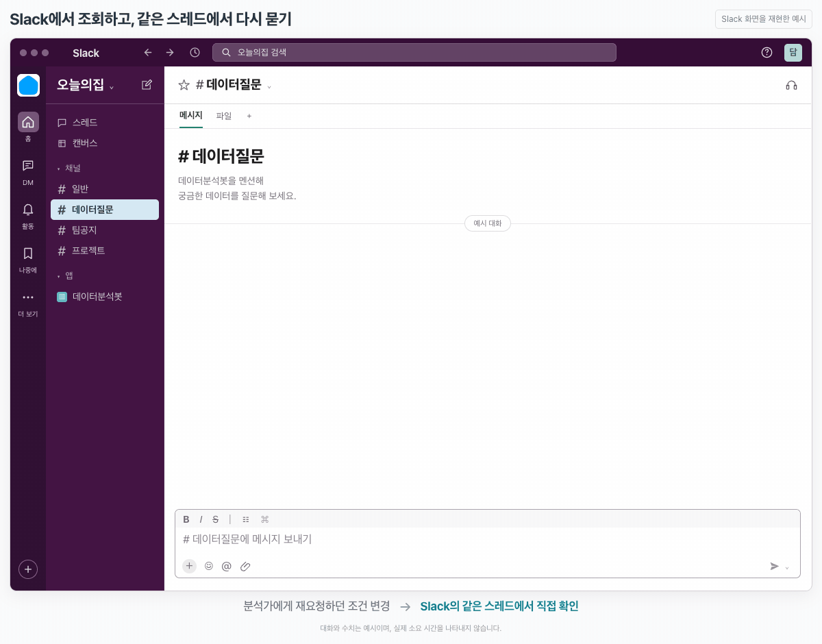Click the @ mention icon

click(227, 566)
